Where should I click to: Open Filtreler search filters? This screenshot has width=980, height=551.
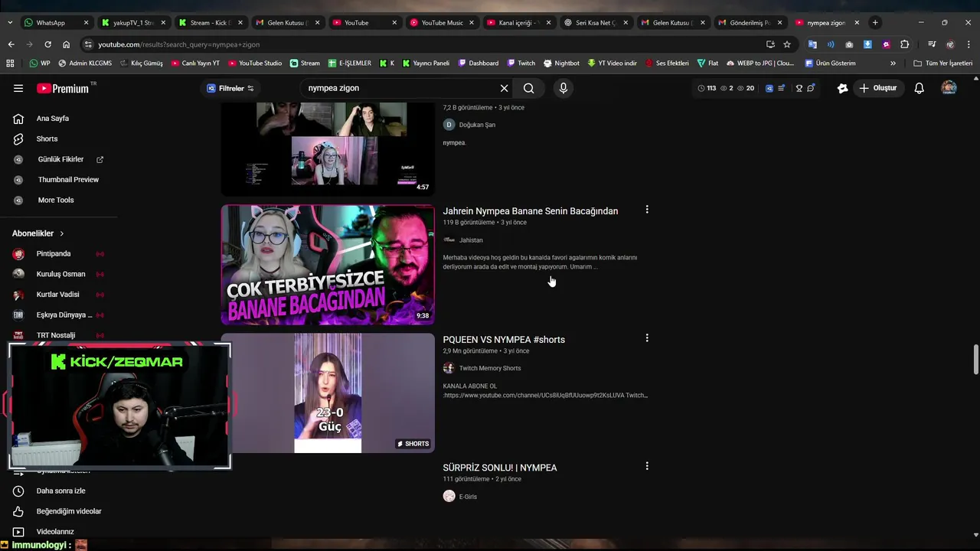[x=230, y=88]
